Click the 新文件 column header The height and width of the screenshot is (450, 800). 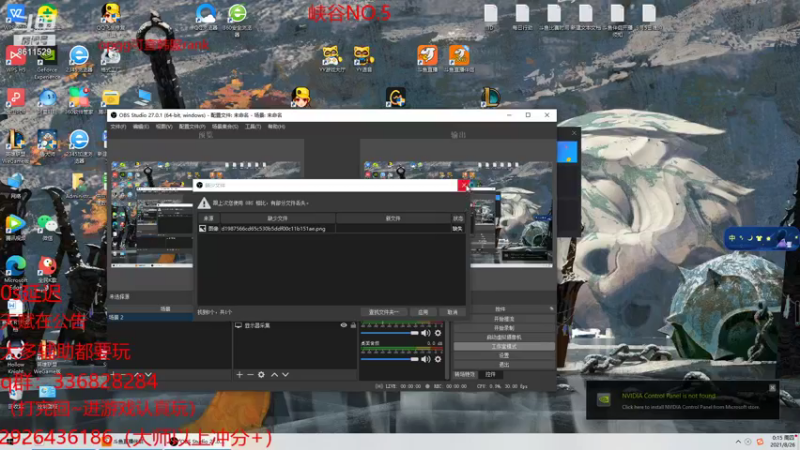coord(393,218)
